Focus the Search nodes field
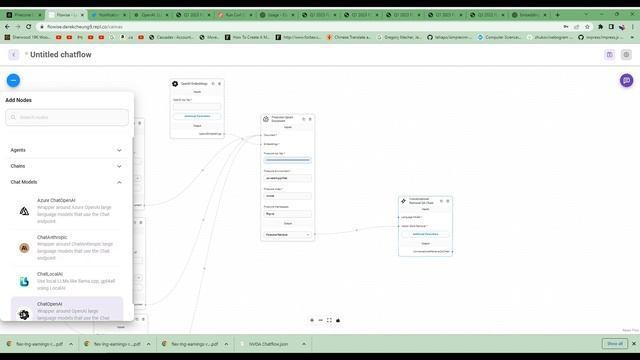Screen dimensions: 640x360 click(x=67, y=117)
